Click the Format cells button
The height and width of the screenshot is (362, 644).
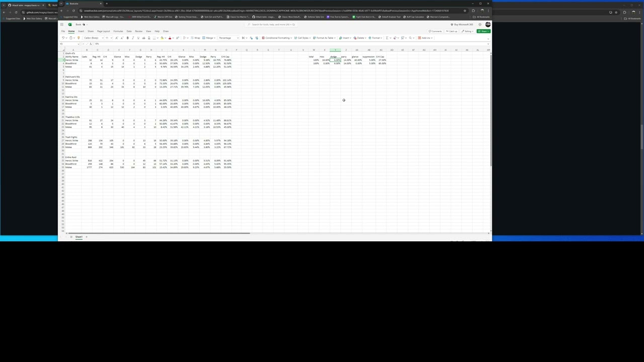pos(375,38)
